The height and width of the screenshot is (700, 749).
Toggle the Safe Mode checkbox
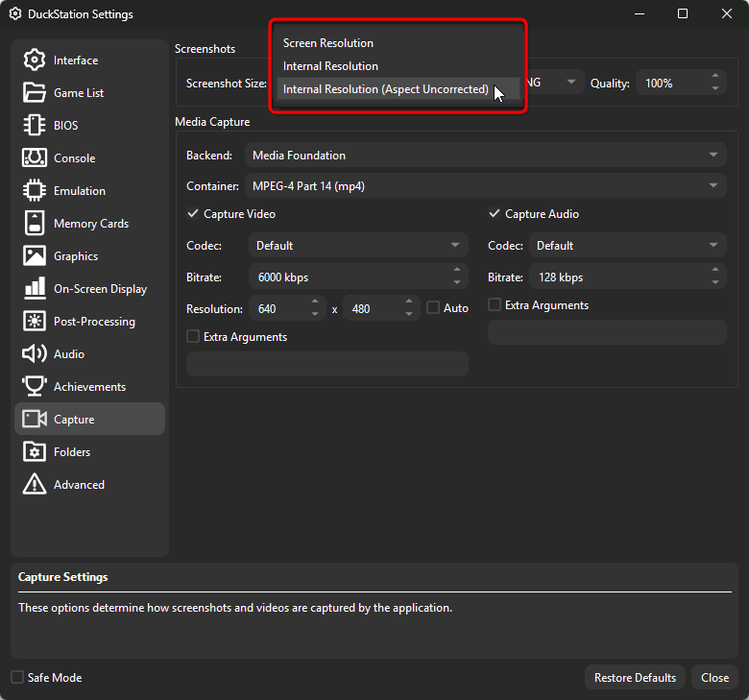pyautogui.click(x=17, y=677)
